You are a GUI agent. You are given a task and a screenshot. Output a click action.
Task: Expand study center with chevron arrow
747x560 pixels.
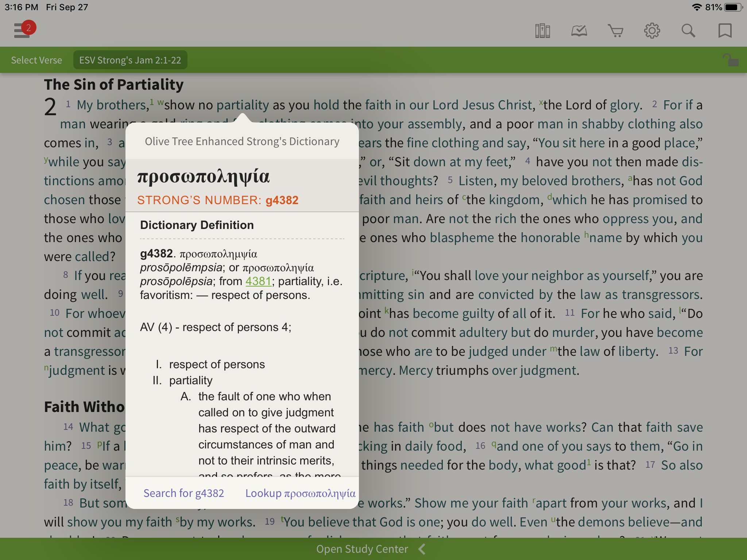point(422,549)
